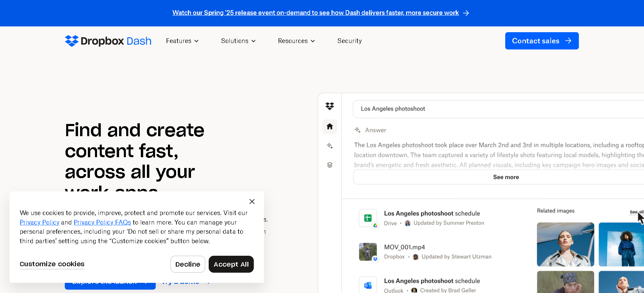Click Customize cookies
The image size is (644, 293).
52,264
